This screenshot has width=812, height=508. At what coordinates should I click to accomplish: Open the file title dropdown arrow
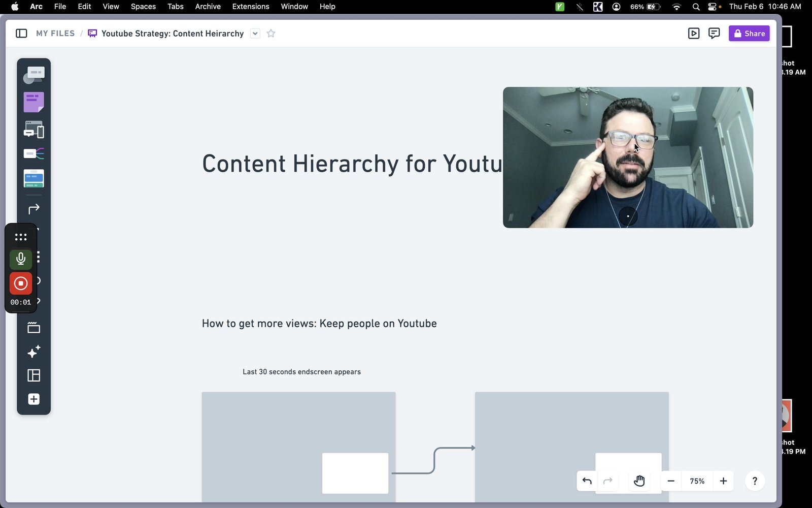[255, 34]
